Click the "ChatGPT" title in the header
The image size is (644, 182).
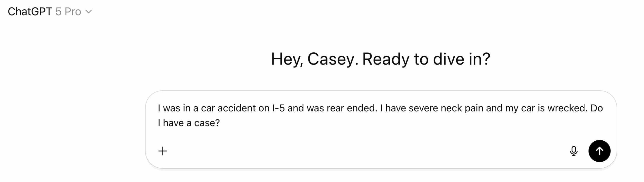[30, 12]
